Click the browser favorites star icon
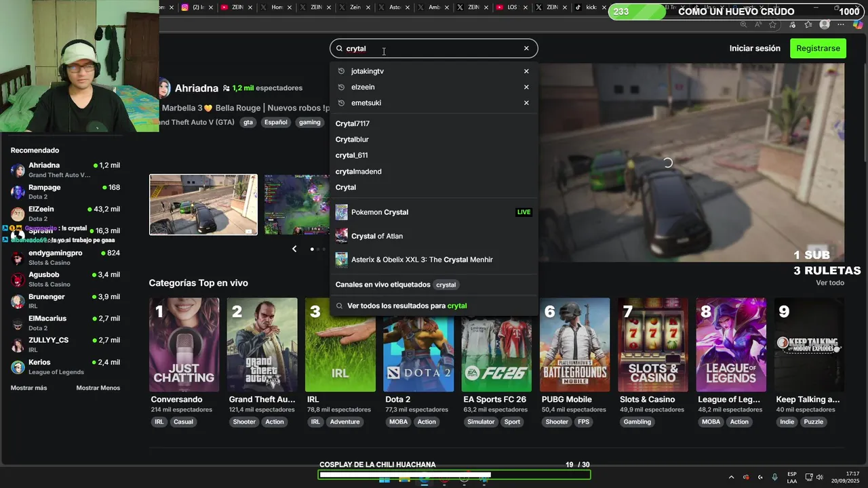 click(772, 25)
